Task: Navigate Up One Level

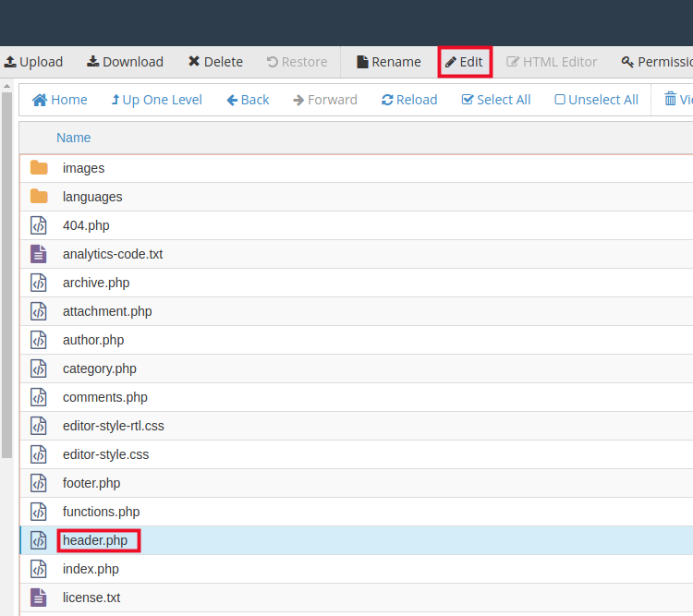Action: pyautogui.click(x=156, y=100)
